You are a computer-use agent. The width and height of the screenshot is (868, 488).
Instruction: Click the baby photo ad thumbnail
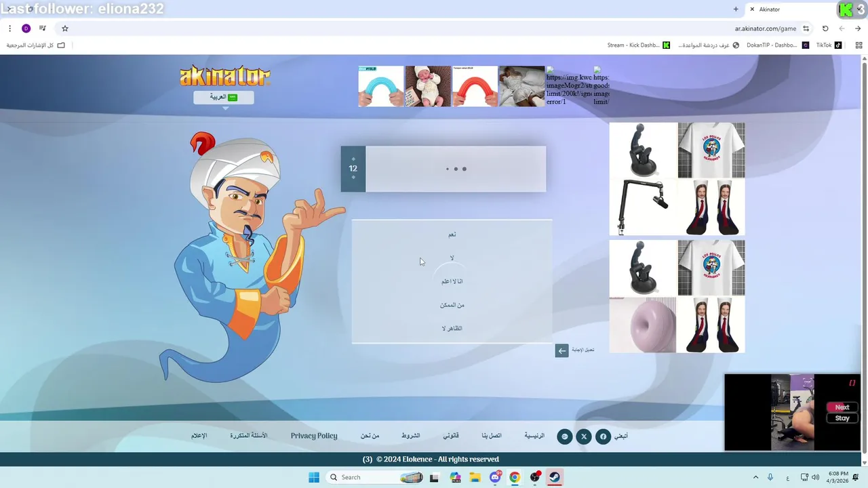point(428,86)
